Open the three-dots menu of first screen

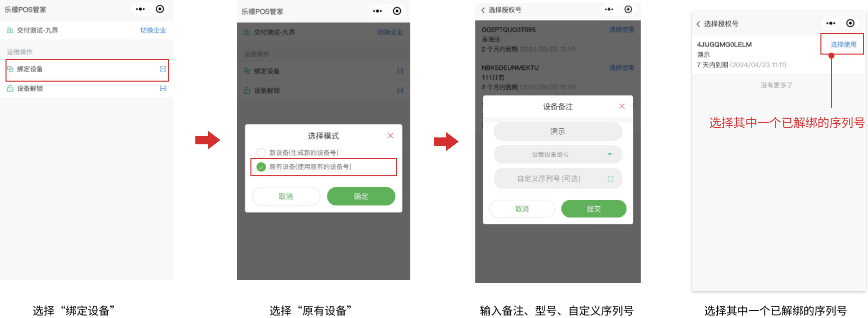click(x=140, y=9)
